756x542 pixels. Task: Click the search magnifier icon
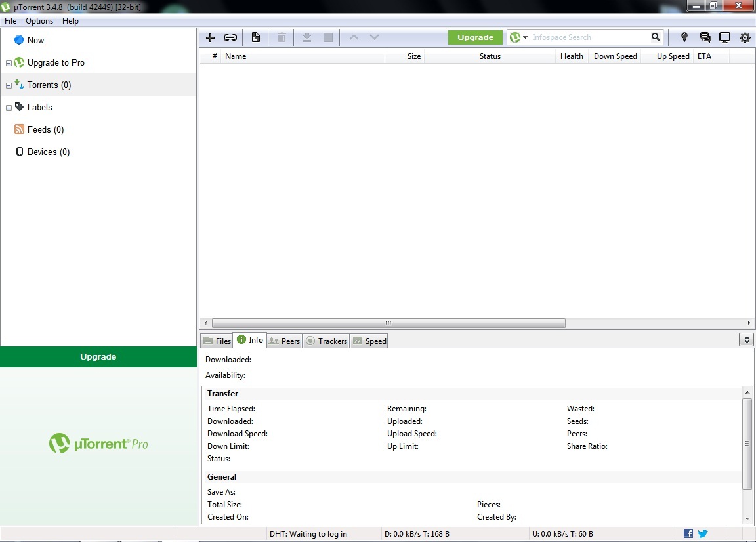[655, 37]
